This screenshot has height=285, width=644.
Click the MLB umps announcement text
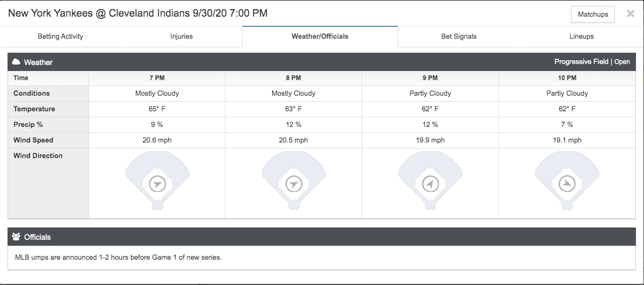tap(118, 258)
